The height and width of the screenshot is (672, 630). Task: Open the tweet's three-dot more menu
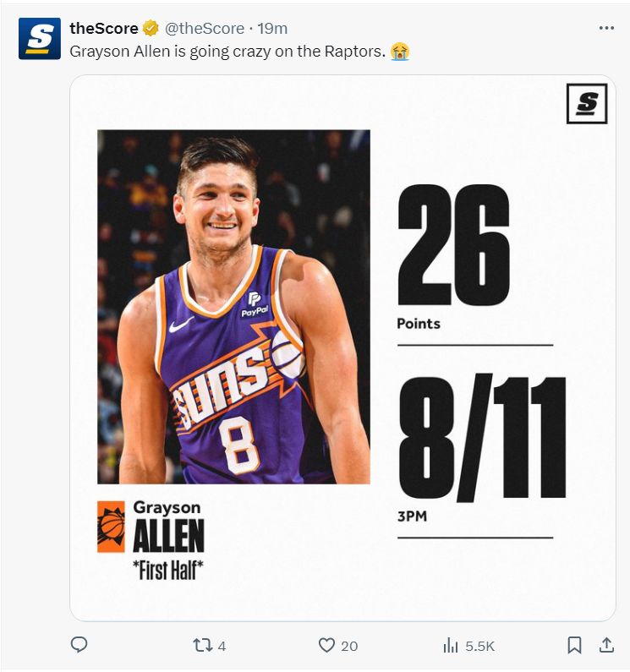pyautogui.click(x=605, y=28)
